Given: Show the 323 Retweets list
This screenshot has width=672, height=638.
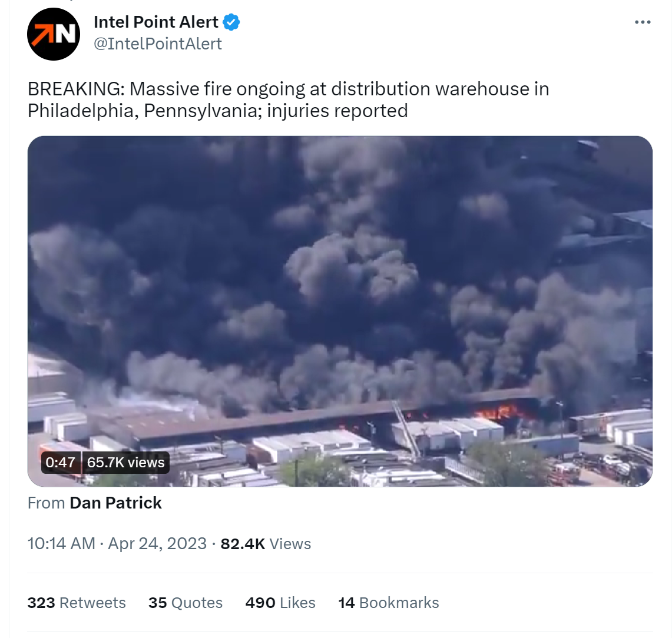Looking at the screenshot, I should [x=77, y=603].
